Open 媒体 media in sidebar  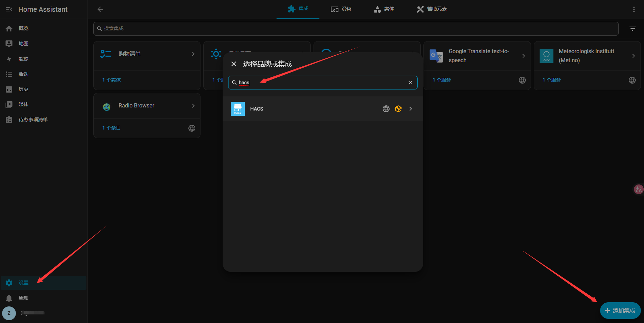(44, 104)
